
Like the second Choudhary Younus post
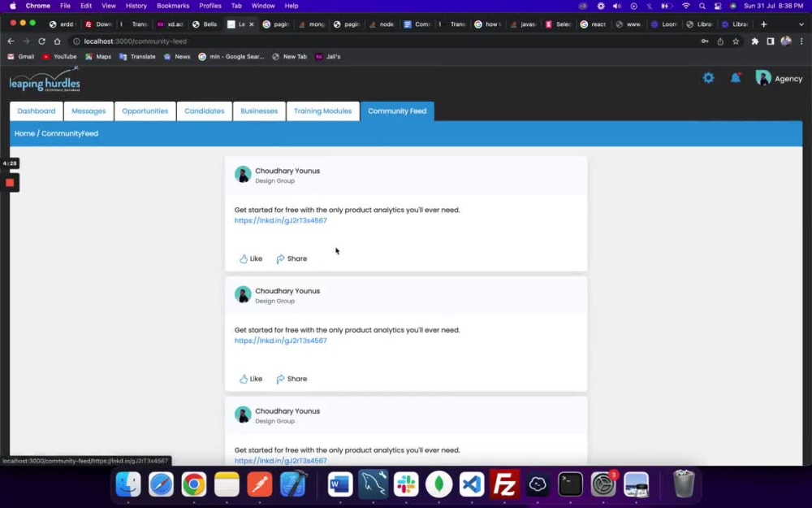(251, 379)
